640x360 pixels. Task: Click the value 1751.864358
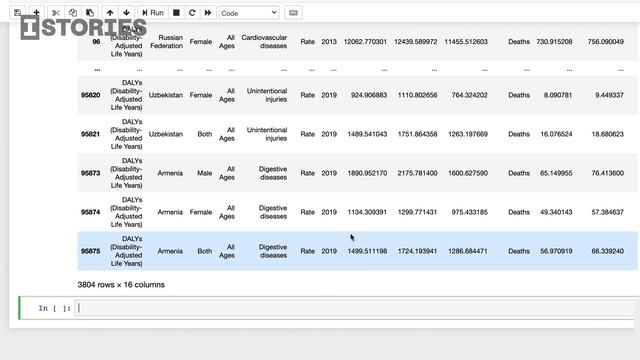pyautogui.click(x=418, y=134)
